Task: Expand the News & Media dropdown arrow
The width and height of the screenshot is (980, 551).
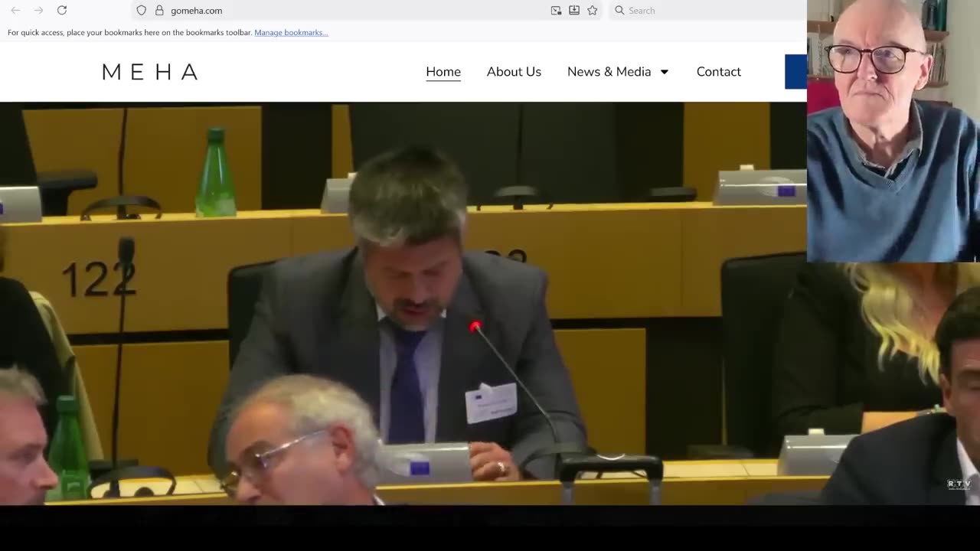Action: (x=664, y=72)
